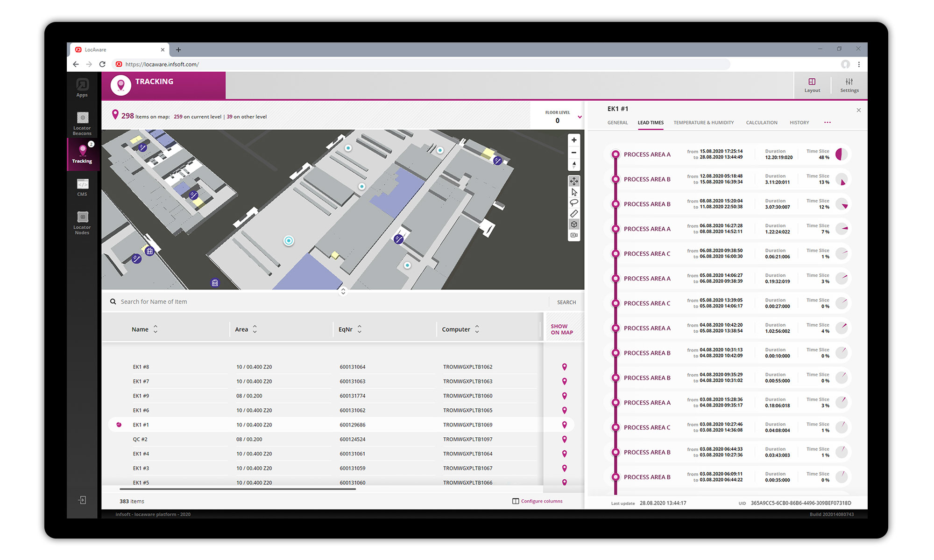Switch to the Temperature & Humidity tab
The image size is (934, 560).
703,122
